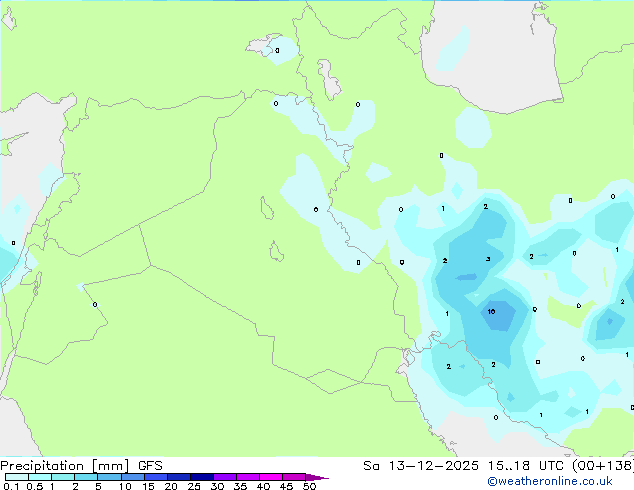
Task: Click the 30–35 mm purple legend swatch
Action: 225,477
